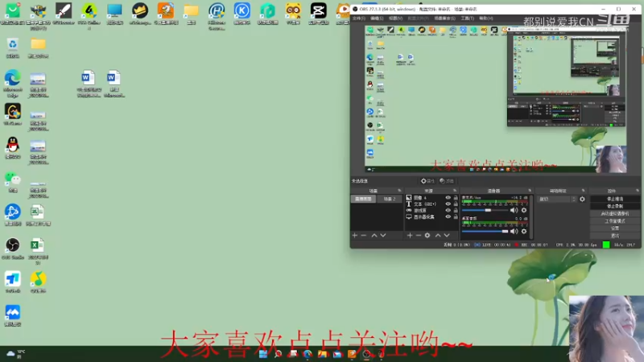Screen dimensions: 644x362
Task: Open the 场景集合(S) menu in OBS
Action: [444, 19]
